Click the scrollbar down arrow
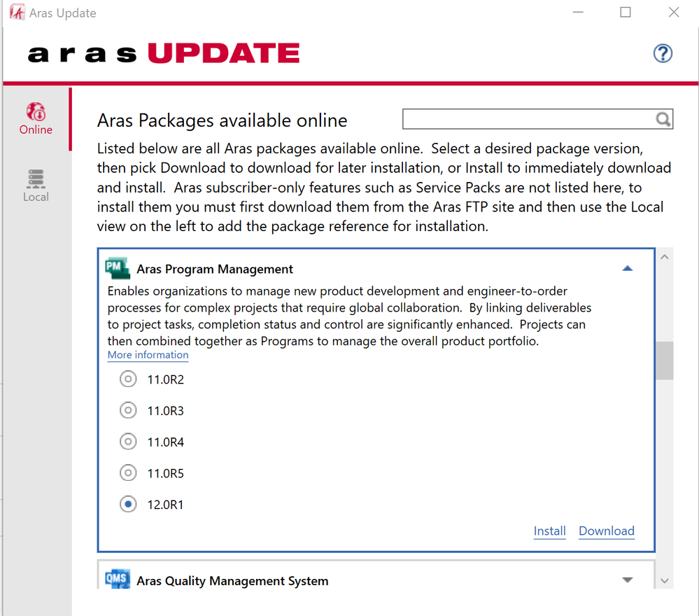This screenshot has height=616, width=699. [x=664, y=580]
